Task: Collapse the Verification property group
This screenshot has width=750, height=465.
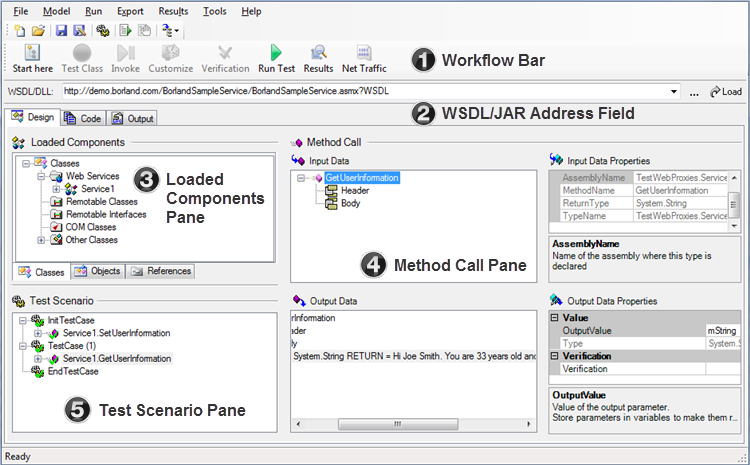Action: pyautogui.click(x=556, y=356)
